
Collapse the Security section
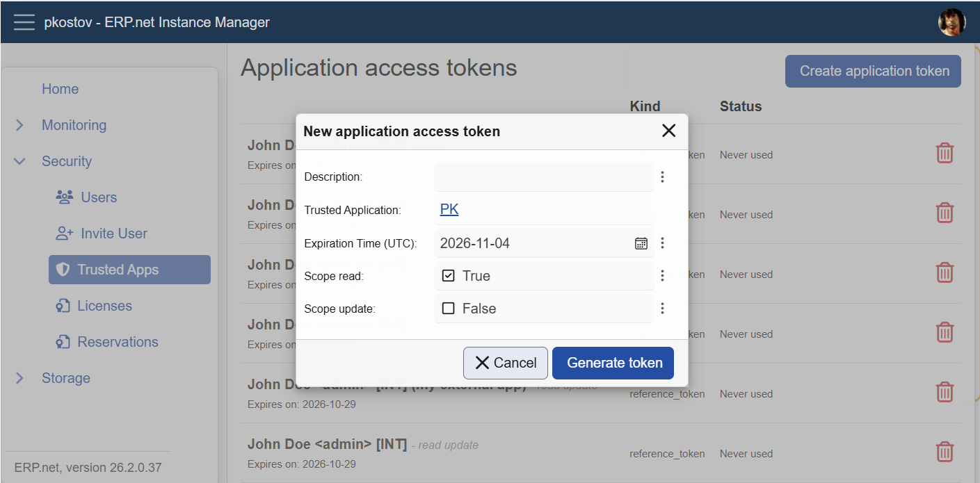coord(19,161)
